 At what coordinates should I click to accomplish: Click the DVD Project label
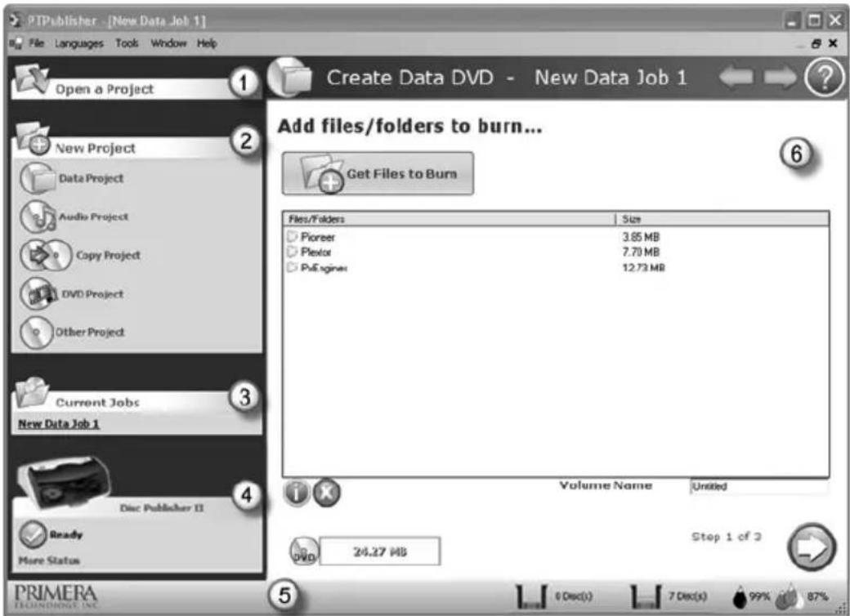(92, 294)
